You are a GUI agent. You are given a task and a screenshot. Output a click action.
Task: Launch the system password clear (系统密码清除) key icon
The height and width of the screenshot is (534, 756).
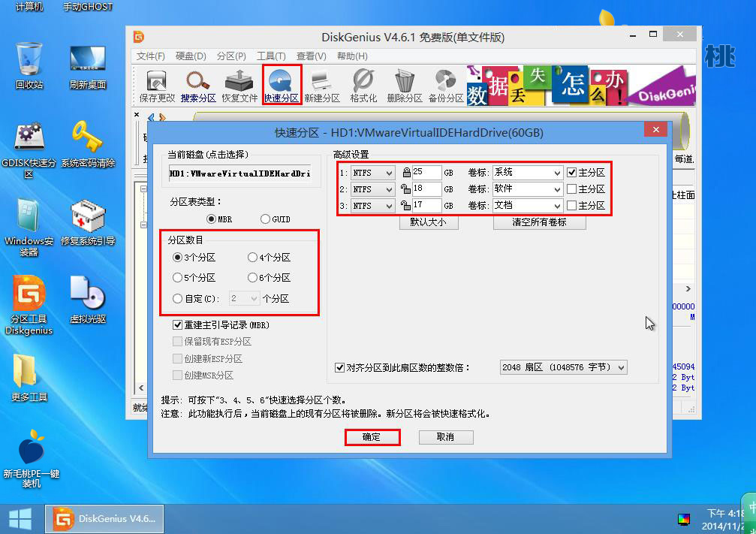coord(88,143)
